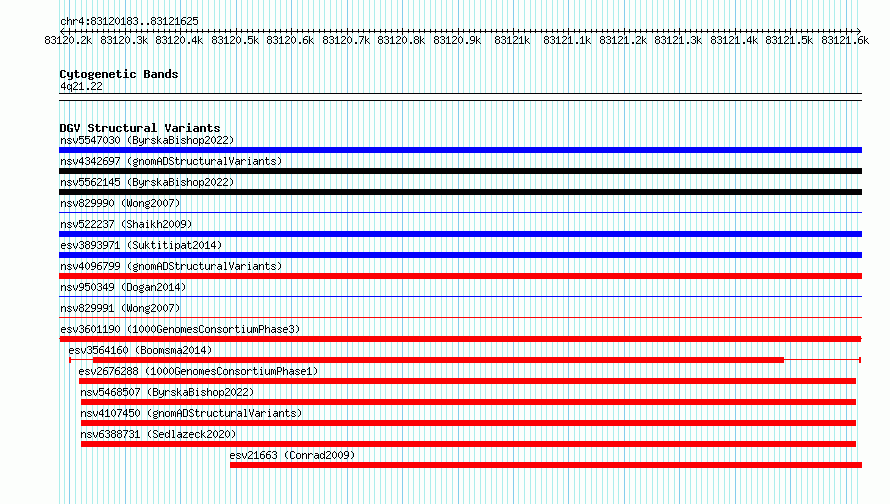
Task: Click the red bar of nsv4096799
Action: (x=460, y=276)
